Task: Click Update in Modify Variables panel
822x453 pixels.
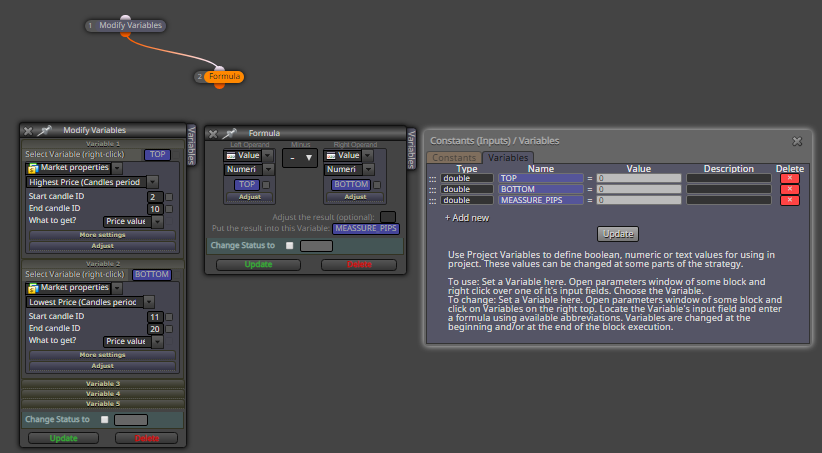Action: (x=63, y=438)
